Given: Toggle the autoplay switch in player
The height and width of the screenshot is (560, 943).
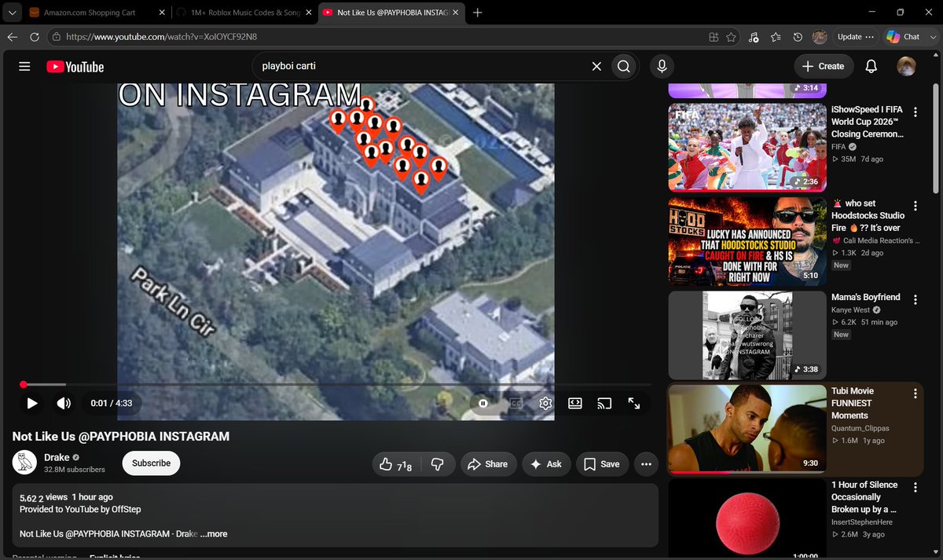Looking at the screenshot, I should tap(483, 403).
